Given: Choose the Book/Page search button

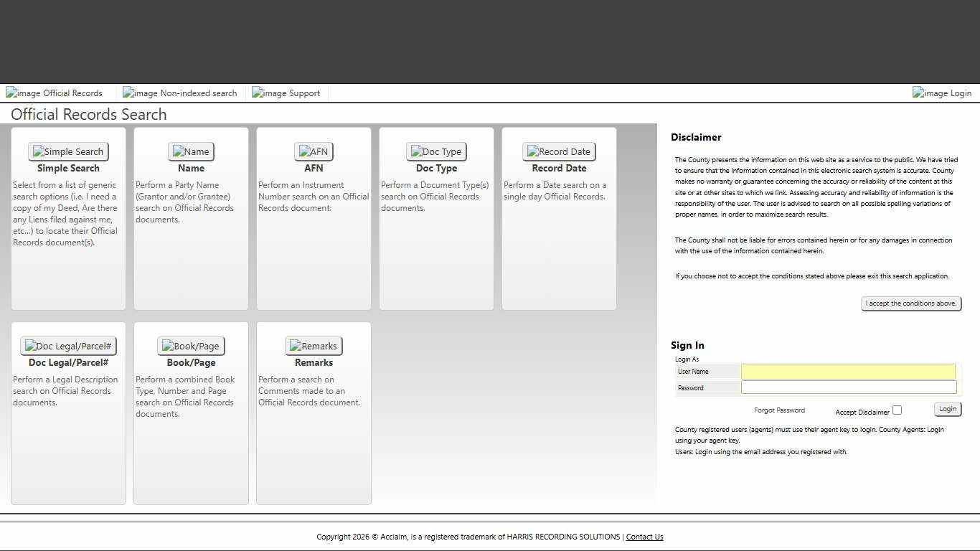Looking at the screenshot, I should 191,346.
